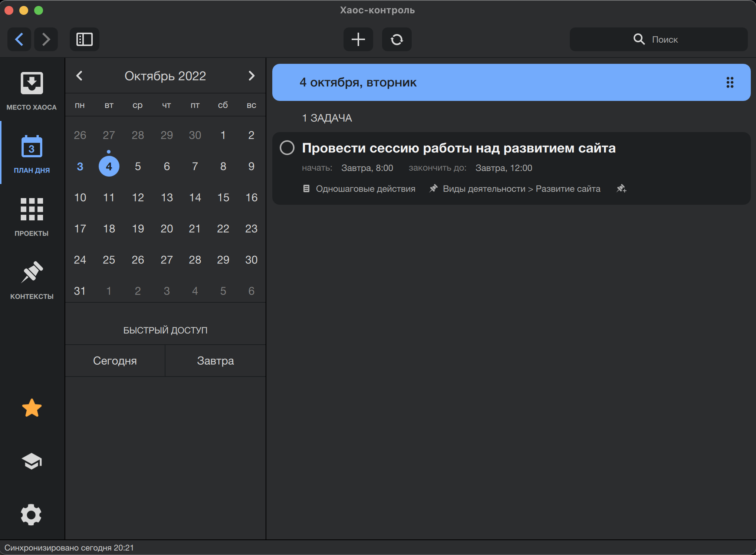Click quick access Сегодня button
Viewport: 756px width, 555px height.
pyautogui.click(x=115, y=361)
